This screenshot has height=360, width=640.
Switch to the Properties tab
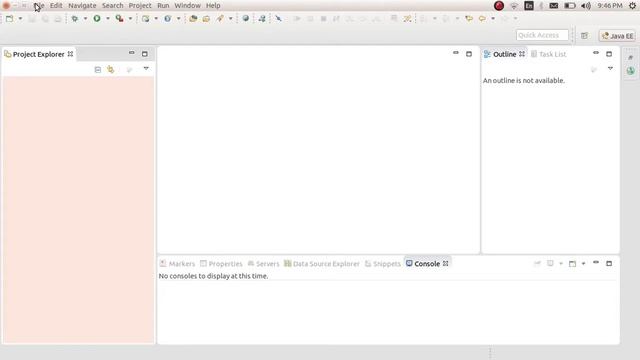221,264
